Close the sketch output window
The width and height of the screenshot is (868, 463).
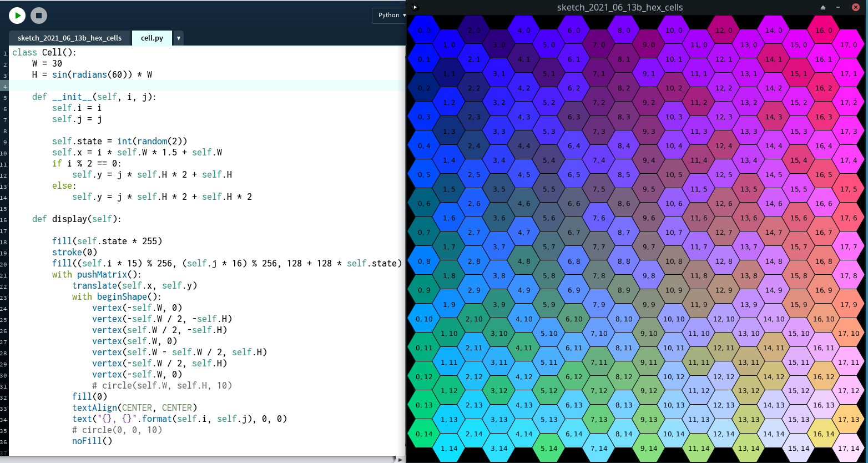tap(855, 7)
